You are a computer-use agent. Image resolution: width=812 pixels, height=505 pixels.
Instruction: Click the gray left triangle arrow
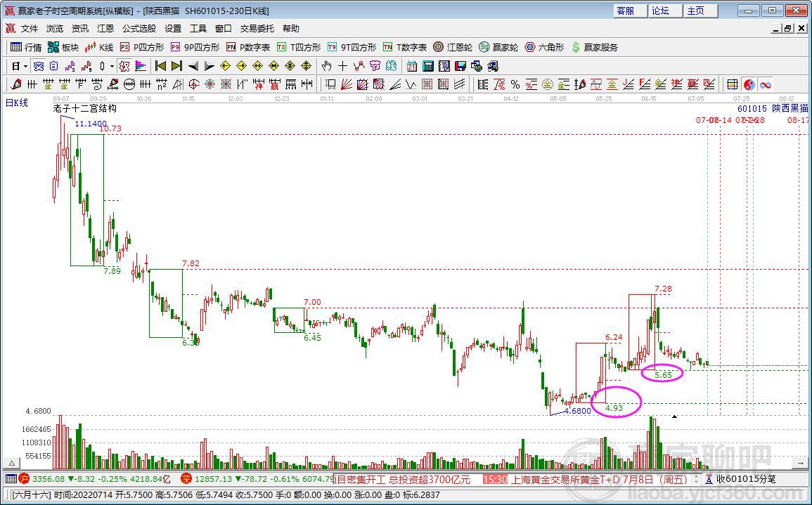coord(193,66)
